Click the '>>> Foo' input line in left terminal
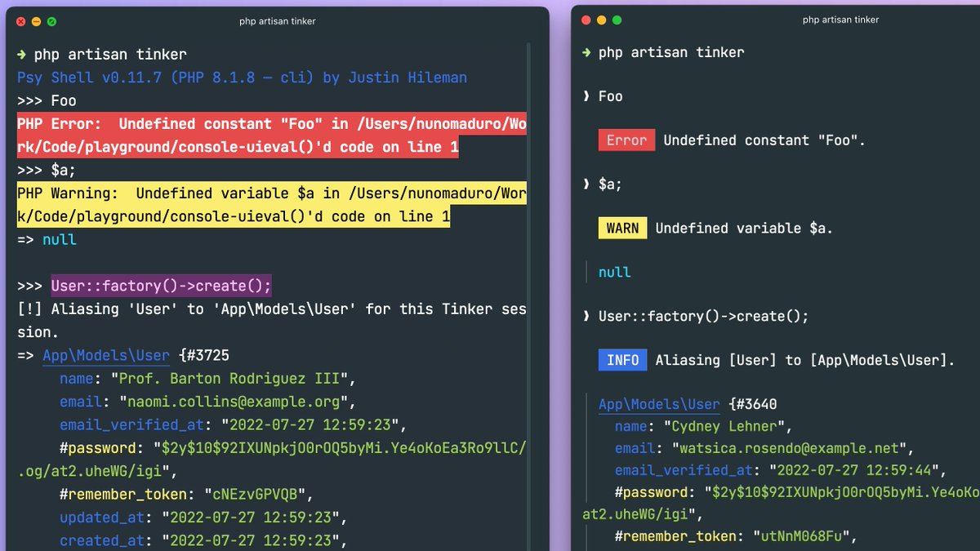The height and width of the screenshot is (551, 980). click(x=47, y=101)
